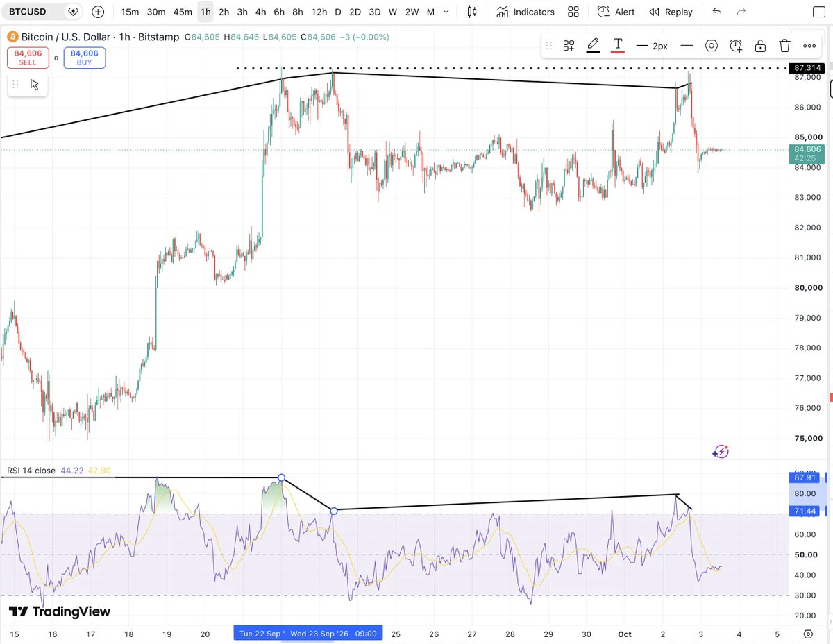Start bar Replay mode
Viewport: 833px width, 644px height.
click(x=671, y=12)
